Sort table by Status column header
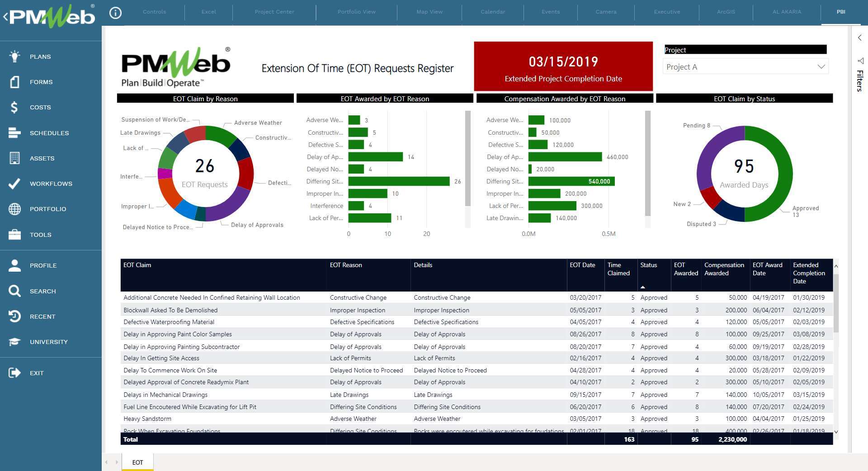 (648, 265)
